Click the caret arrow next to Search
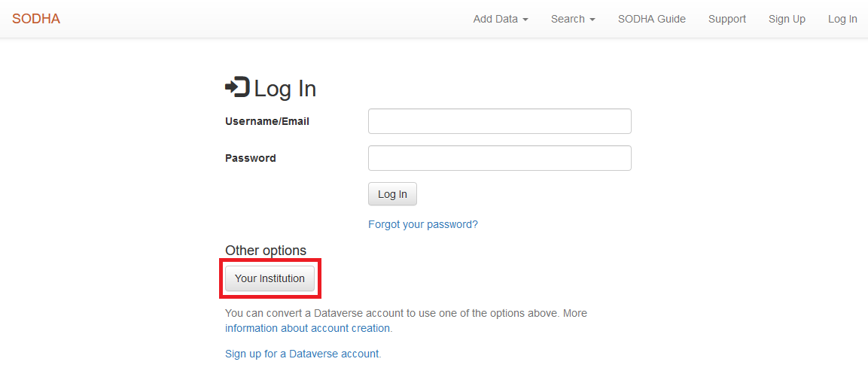Screen dimensions: 868x380 592,20
